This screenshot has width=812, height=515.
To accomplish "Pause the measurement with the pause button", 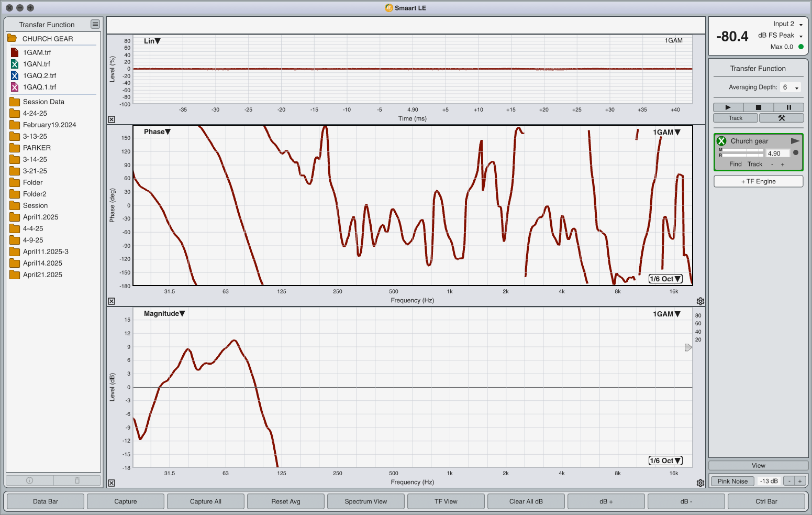I will click(788, 107).
